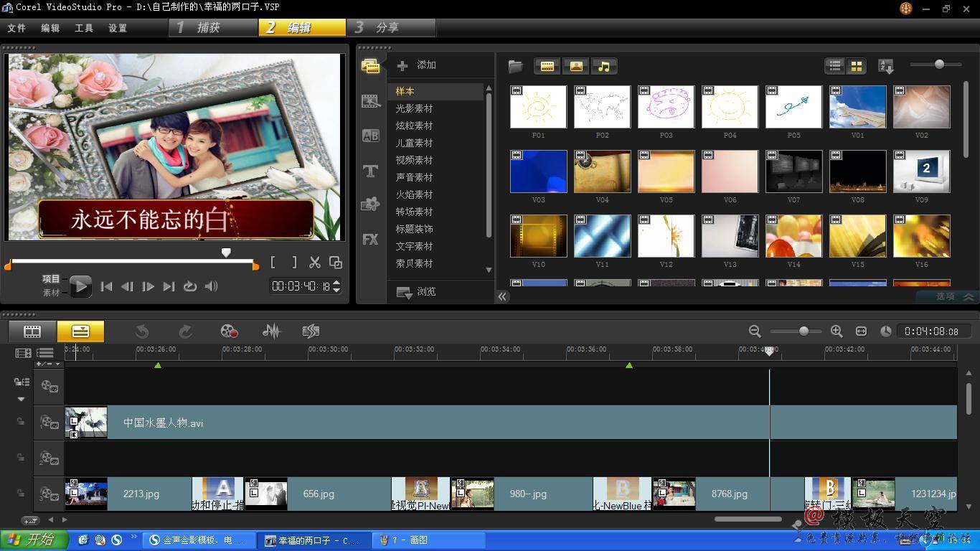Select the 标题装饰 library folder
The height and width of the screenshot is (551, 980).
[x=414, y=229]
